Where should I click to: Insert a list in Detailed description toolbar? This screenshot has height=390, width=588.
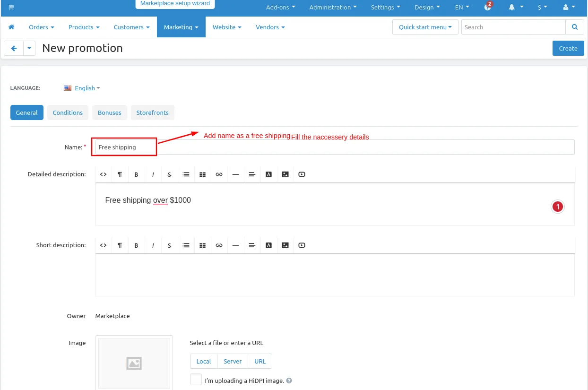click(186, 174)
